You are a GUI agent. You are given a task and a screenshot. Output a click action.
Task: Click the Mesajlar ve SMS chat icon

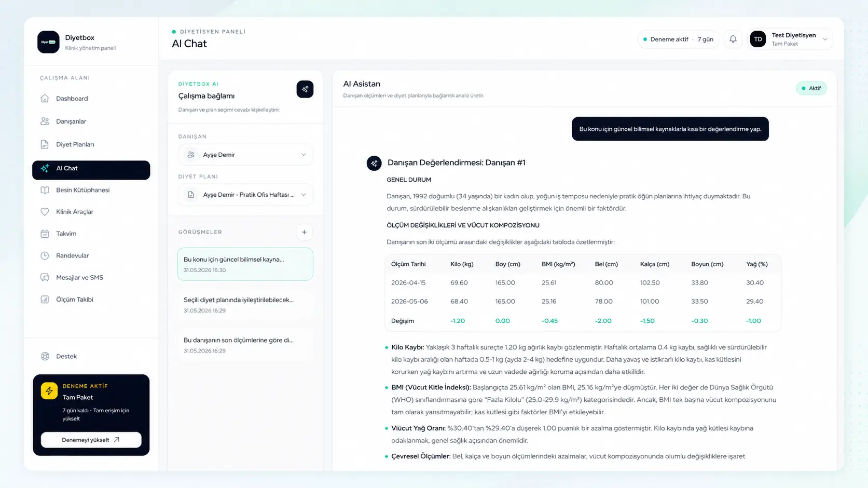click(45, 277)
